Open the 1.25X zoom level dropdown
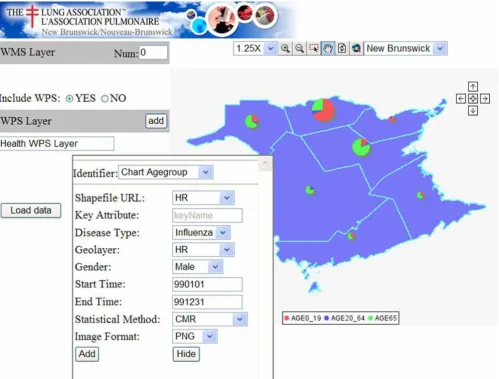Screen dimensions: 499x379 (255, 49)
